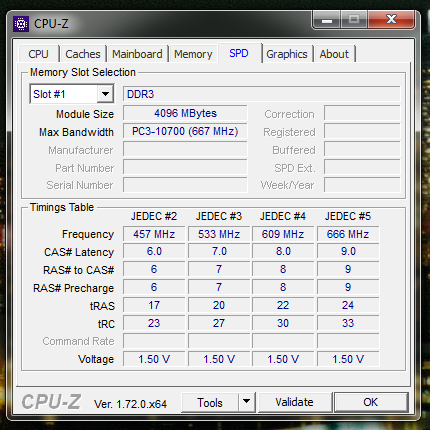Minimize the CPU-Z window

pyautogui.click(x=327, y=20)
